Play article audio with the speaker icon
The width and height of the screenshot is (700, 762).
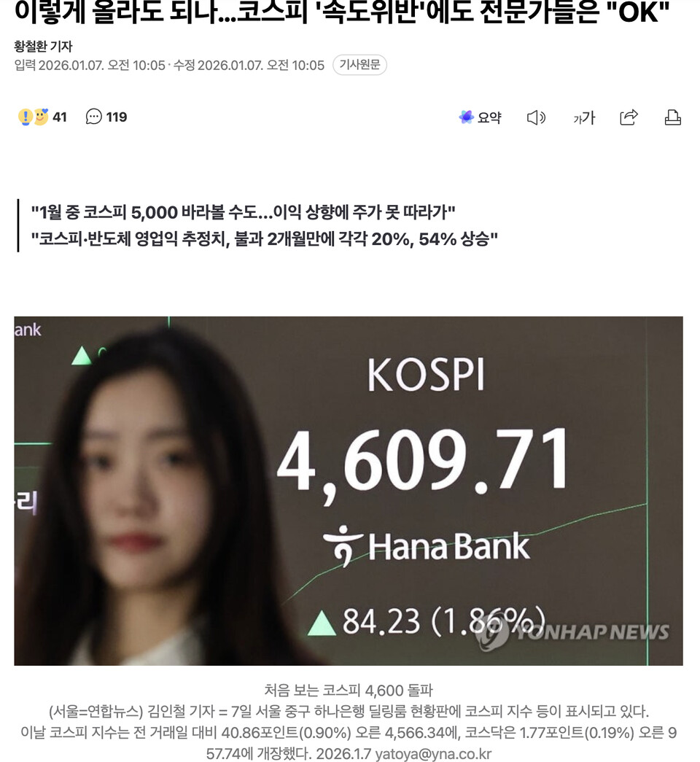tap(536, 117)
